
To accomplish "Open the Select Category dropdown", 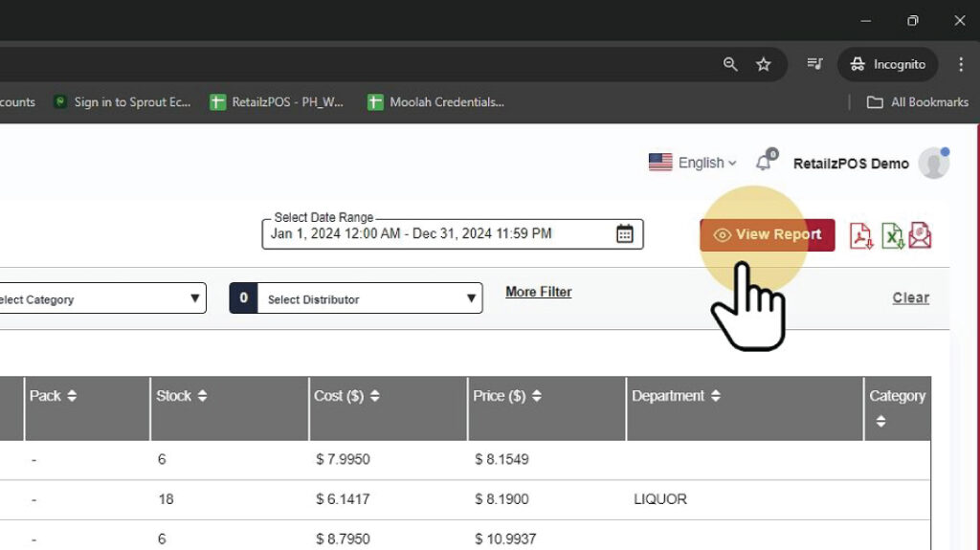I will (x=100, y=299).
